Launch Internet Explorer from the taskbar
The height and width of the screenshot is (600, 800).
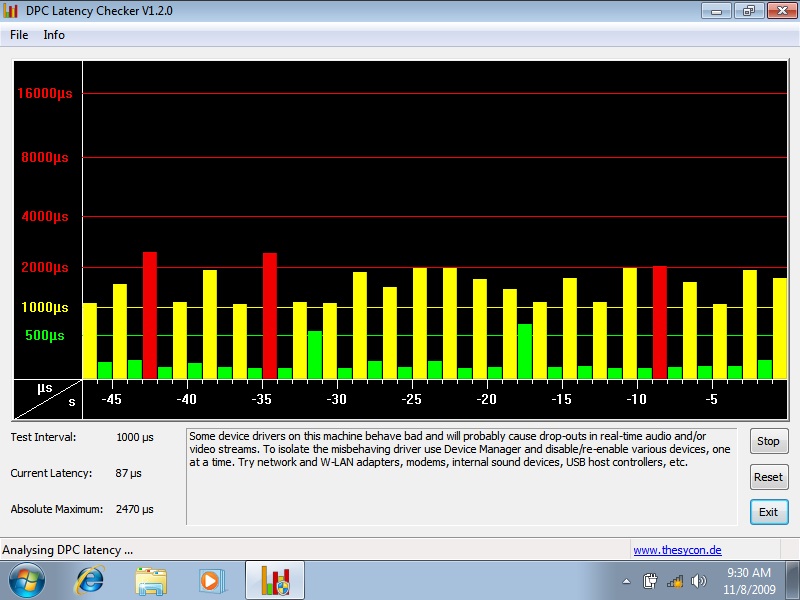(x=90, y=581)
